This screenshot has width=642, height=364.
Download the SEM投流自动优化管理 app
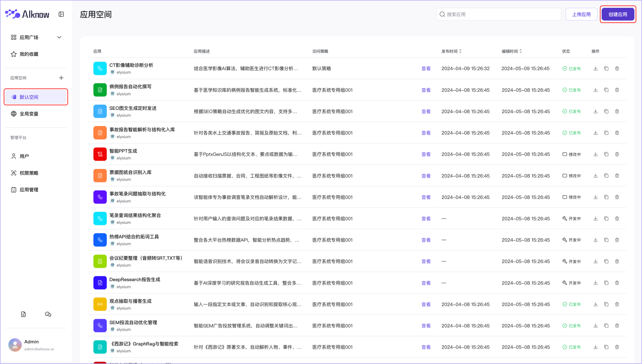pos(596,326)
